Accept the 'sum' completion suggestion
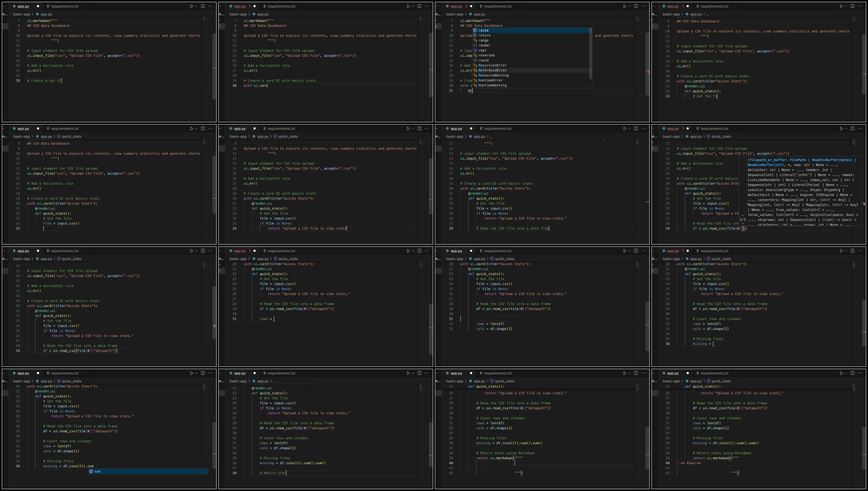The height and width of the screenshot is (491, 868). (148, 471)
